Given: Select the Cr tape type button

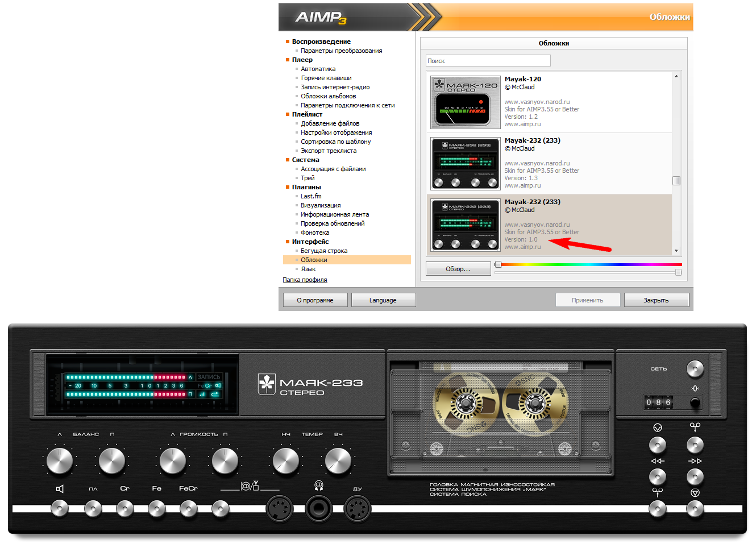Looking at the screenshot, I should point(125,508).
